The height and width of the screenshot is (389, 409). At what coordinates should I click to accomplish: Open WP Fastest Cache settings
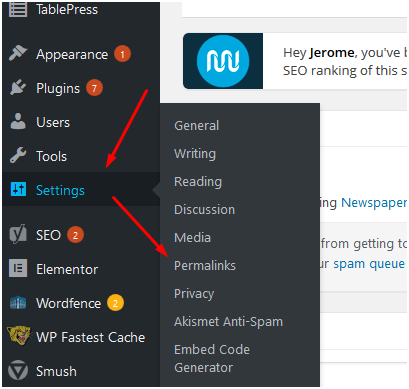90,337
